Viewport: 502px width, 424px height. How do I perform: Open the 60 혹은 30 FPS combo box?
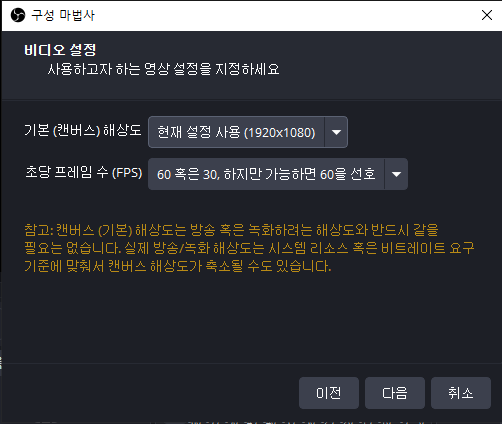pos(278,174)
